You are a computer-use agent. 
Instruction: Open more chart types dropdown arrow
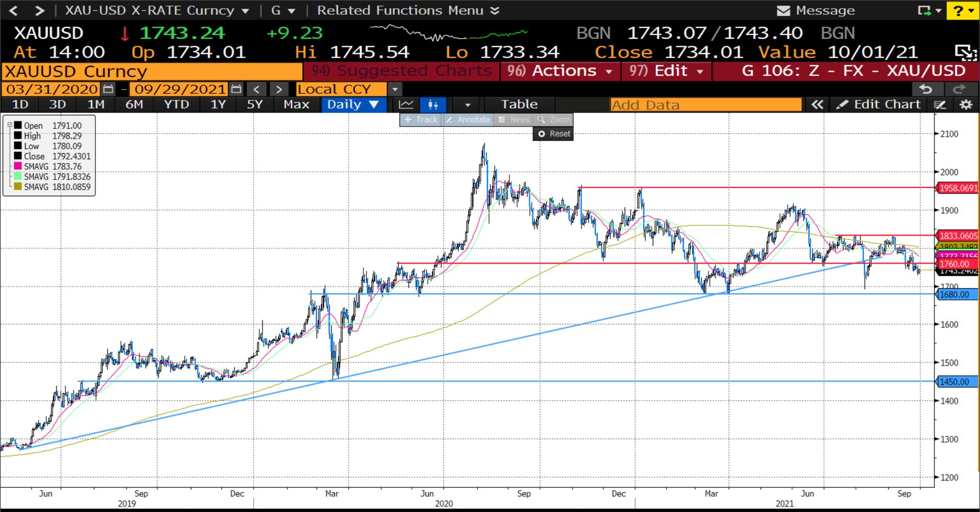468,105
